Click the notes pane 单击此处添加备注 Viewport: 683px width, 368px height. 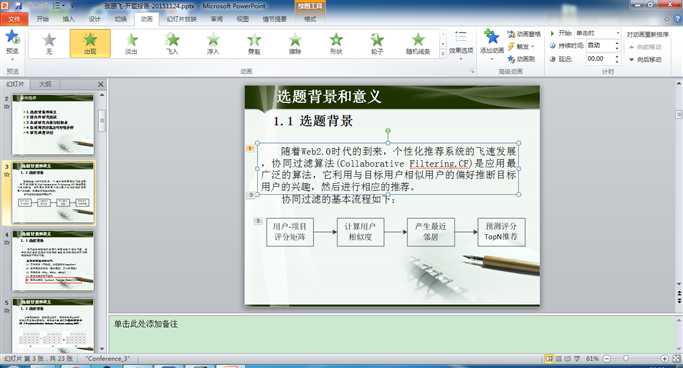[x=146, y=324]
